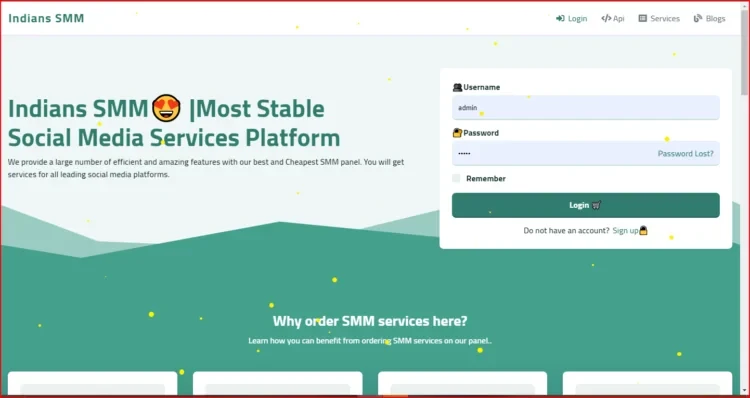Click the green Login button
Viewport: 750px width, 398px height.
click(585, 205)
